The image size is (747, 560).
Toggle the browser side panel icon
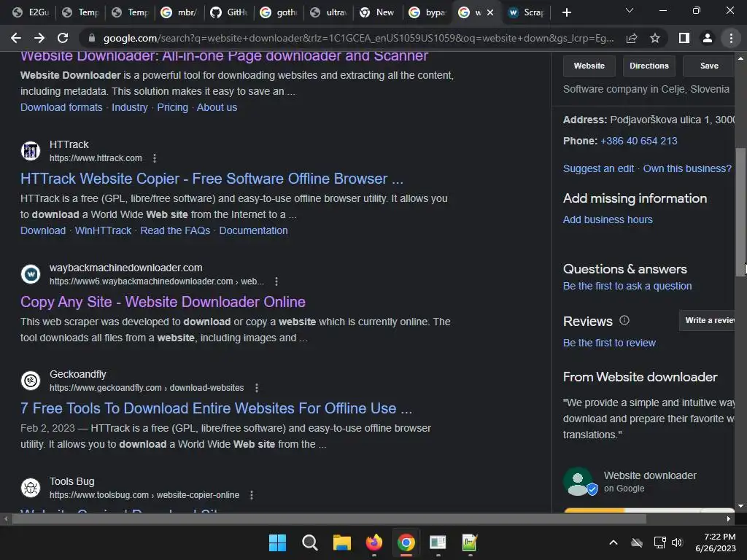[684, 38]
